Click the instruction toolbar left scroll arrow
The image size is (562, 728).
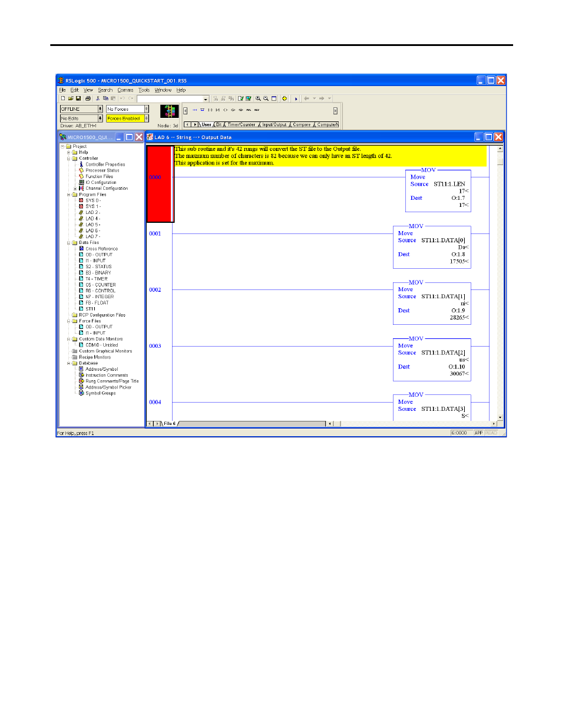(186, 110)
